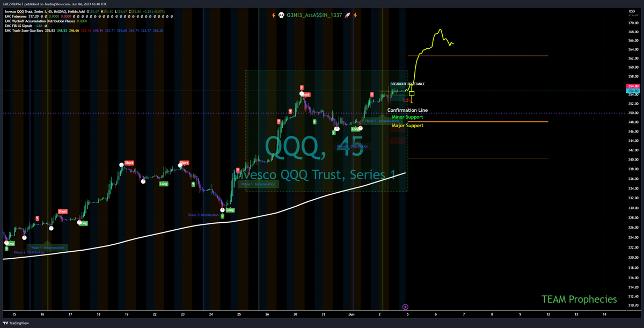
Task: Click the 340.00 price axis label
Action: [x=633, y=159]
